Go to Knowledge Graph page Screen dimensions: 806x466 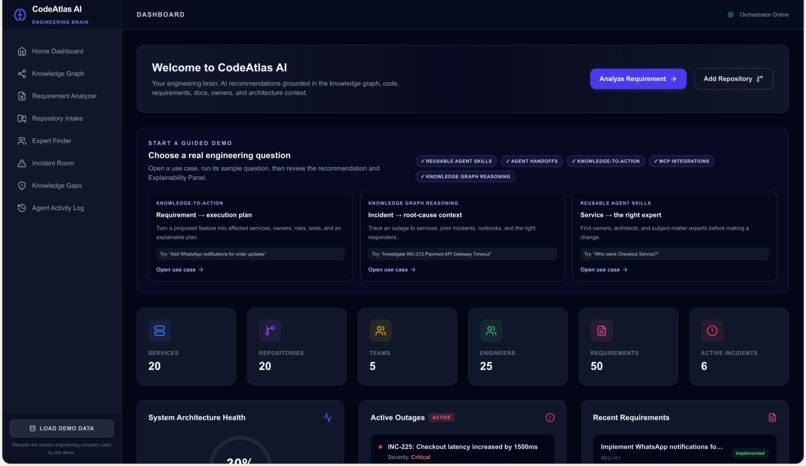coord(62,73)
